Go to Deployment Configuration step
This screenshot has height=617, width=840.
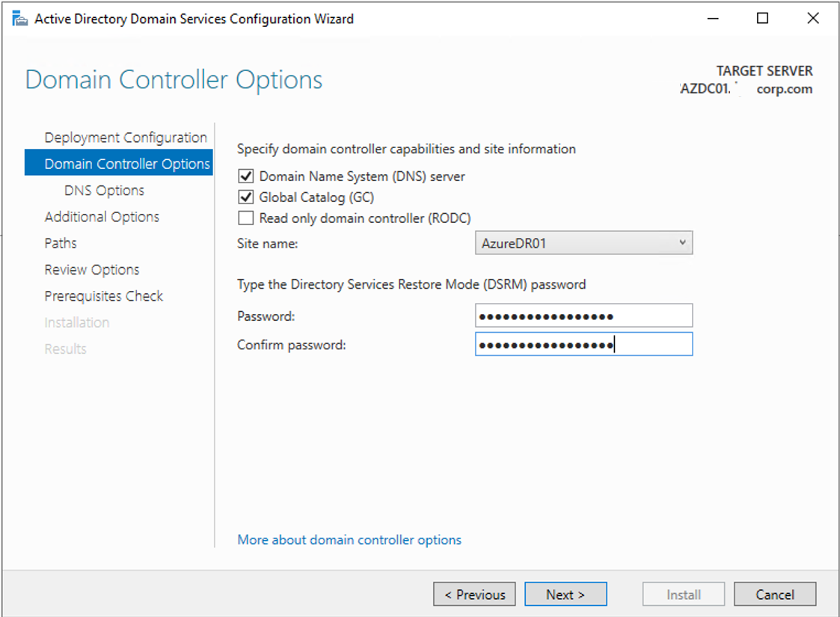(x=126, y=138)
